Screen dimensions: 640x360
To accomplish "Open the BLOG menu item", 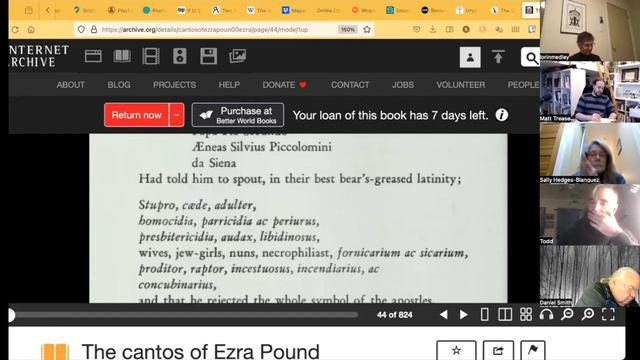I will pos(119,85).
